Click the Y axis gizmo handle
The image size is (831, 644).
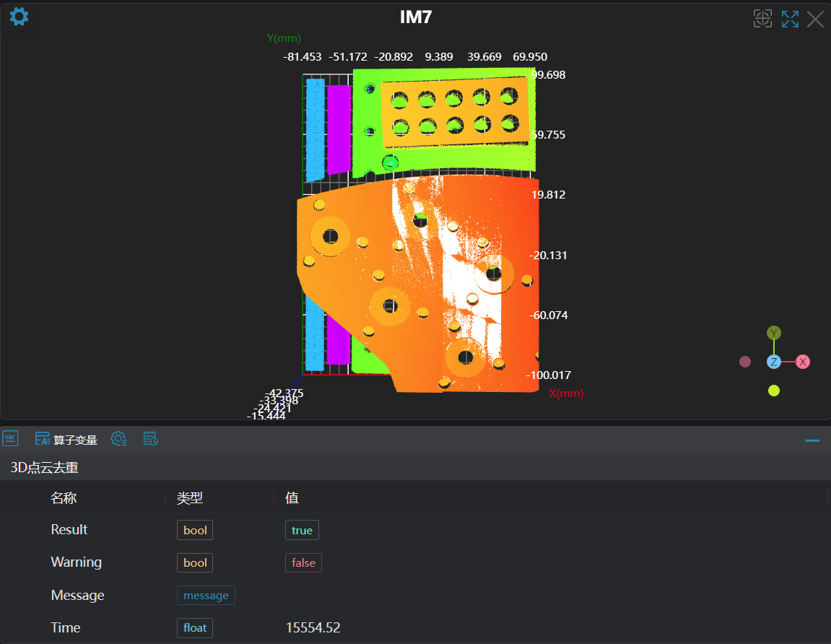774,333
